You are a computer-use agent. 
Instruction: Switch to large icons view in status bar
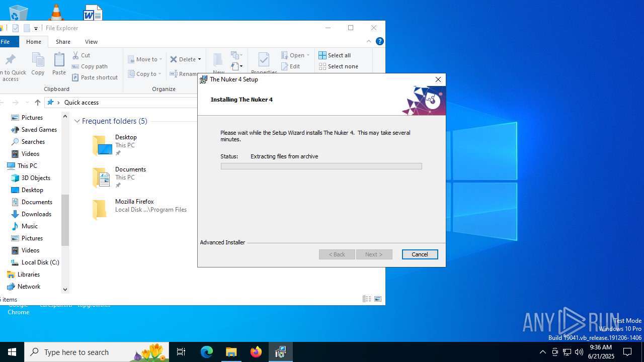click(x=378, y=299)
